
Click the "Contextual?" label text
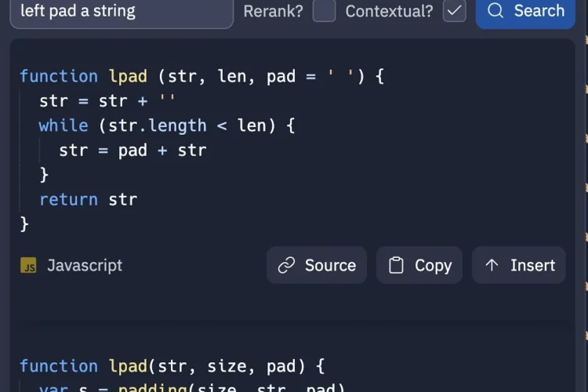point(389,11)
